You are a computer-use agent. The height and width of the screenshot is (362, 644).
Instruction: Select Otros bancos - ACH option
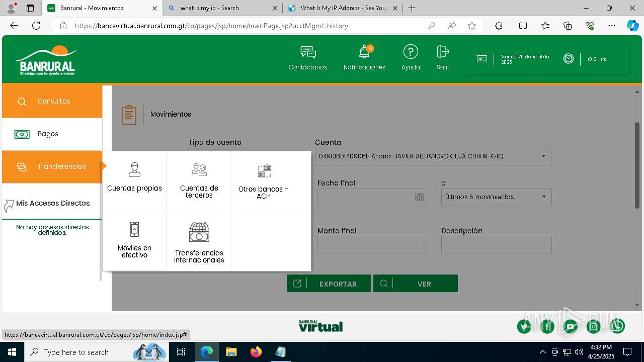(x=264, y=182)
